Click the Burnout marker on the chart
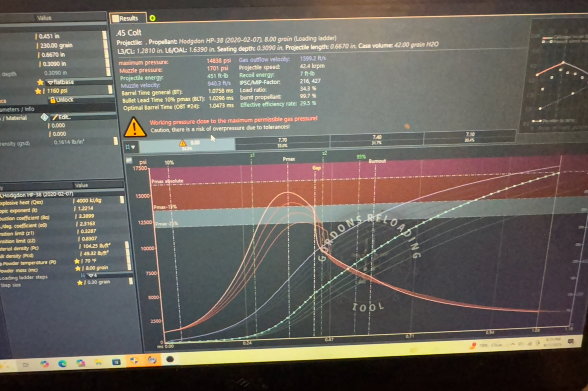 (x=377, y=161)
